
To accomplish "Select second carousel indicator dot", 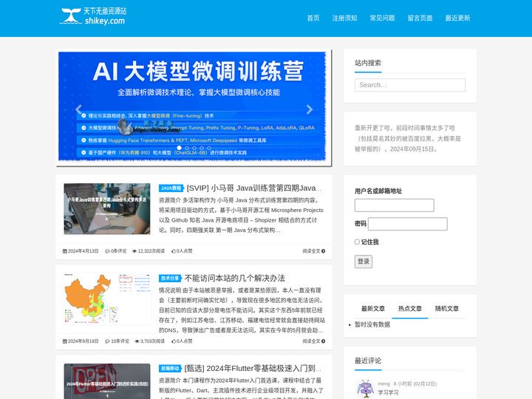I will pyautogui.click(x=187, y=148).
